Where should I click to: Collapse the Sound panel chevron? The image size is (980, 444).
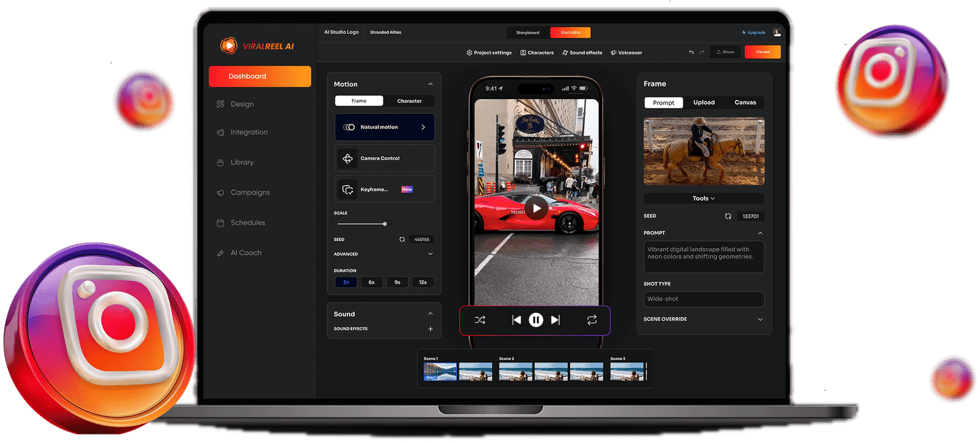tap(431, 314)
